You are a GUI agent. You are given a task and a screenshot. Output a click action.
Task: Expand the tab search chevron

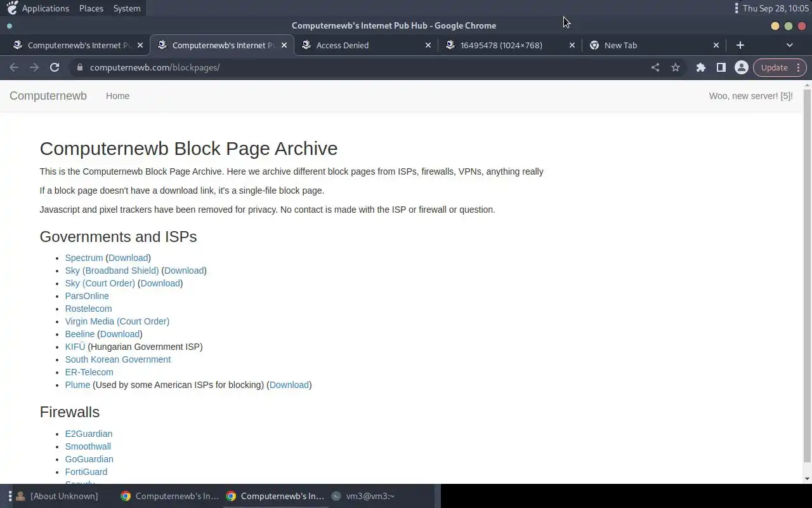pos(790,45)
